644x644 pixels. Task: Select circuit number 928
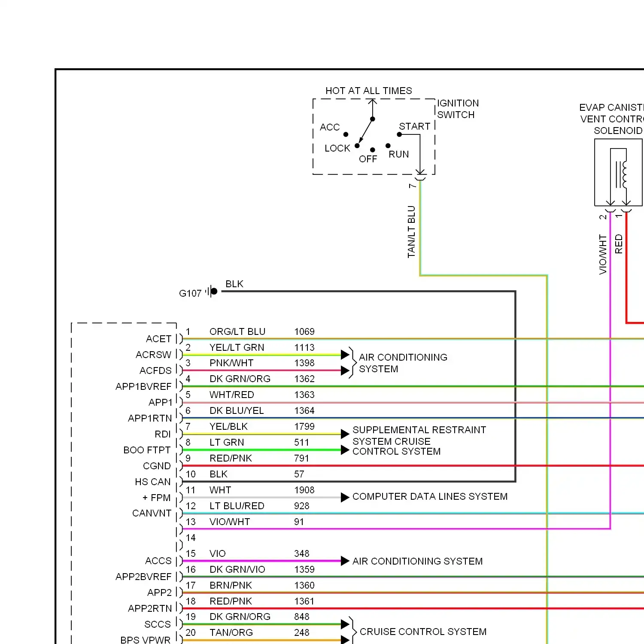point(301,506)
